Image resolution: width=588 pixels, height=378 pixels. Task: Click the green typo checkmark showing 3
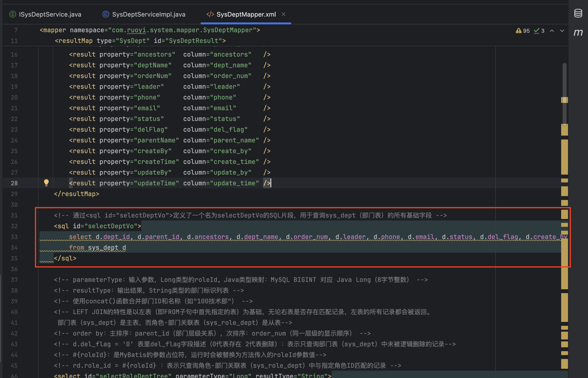coord(537,31)
